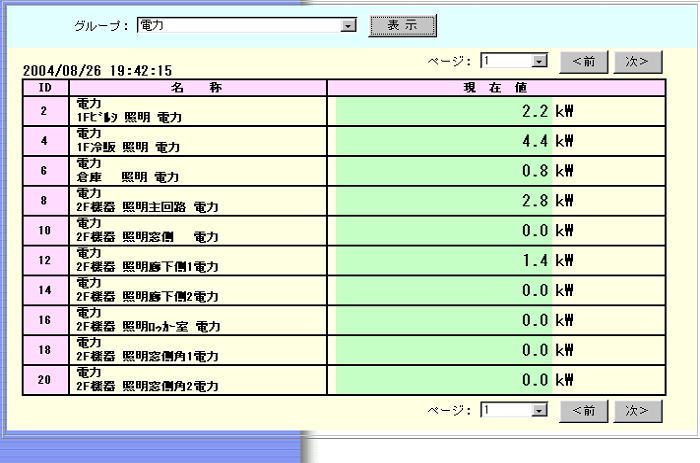
Task: Click the ID column header
Action: point(46,88)
